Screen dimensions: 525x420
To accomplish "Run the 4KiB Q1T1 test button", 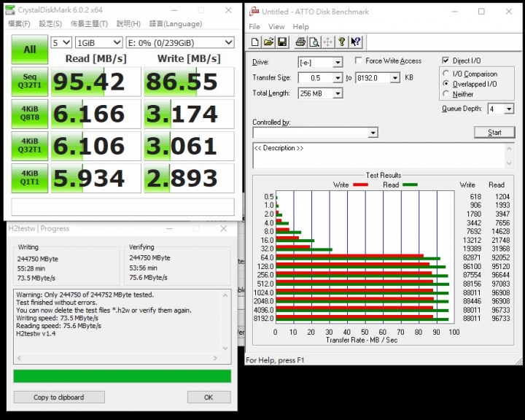I will pos(29,178).
